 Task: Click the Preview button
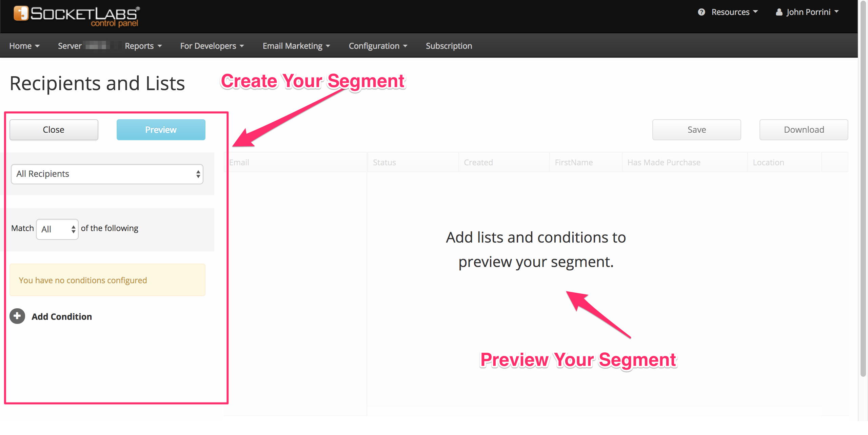click(161, 130)
